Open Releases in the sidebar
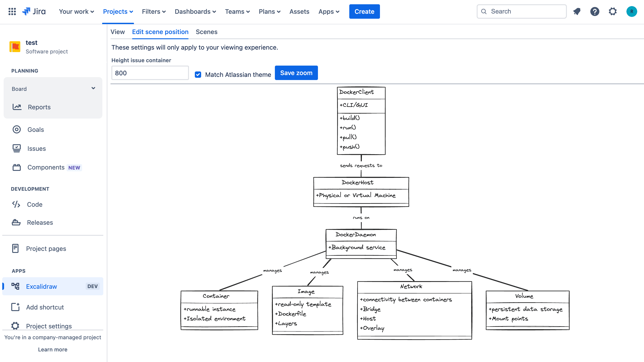The width and height of the screenshot is (644, 362). [x=40, y=222]
